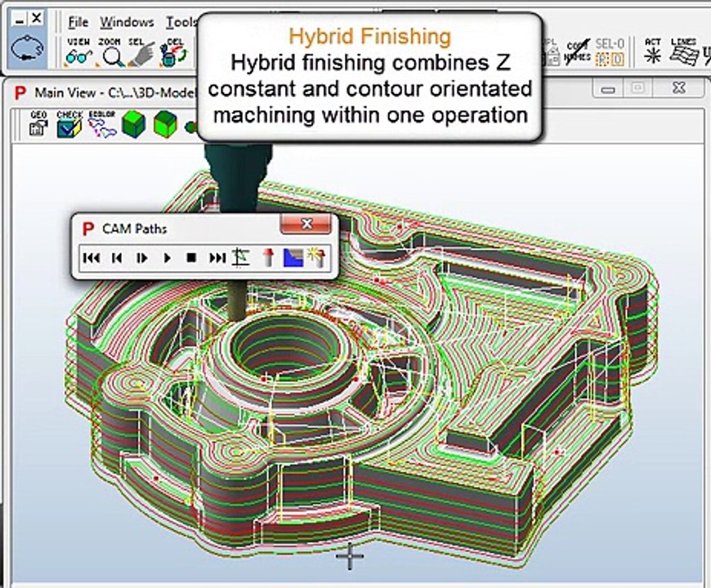Screen dimensions: 711x588
Task: Open the GEO geometry tool
Action: point(38,123)
